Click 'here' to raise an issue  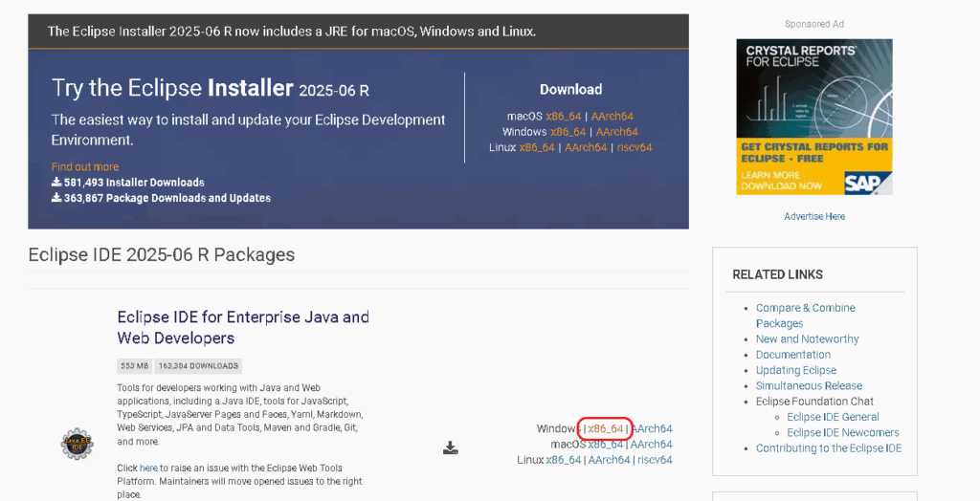click(x=148, y=468)
